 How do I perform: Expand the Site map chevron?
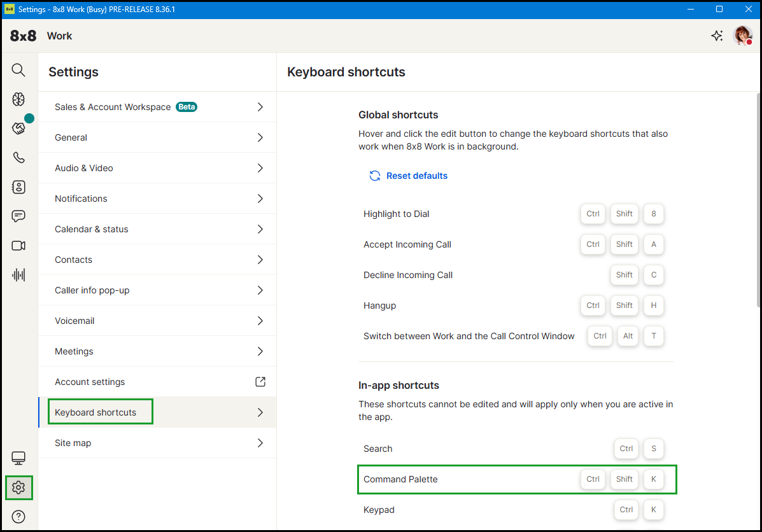pos(260,443)
